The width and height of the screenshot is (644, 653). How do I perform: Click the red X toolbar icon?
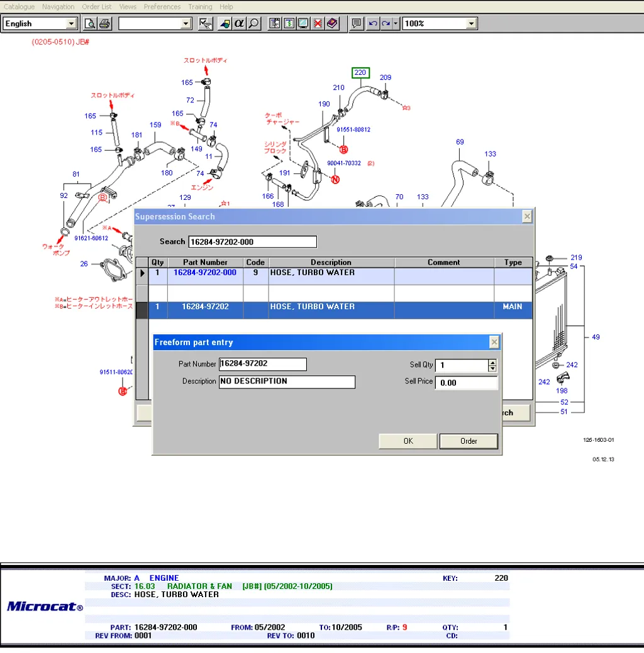click(x=318, y=23)
